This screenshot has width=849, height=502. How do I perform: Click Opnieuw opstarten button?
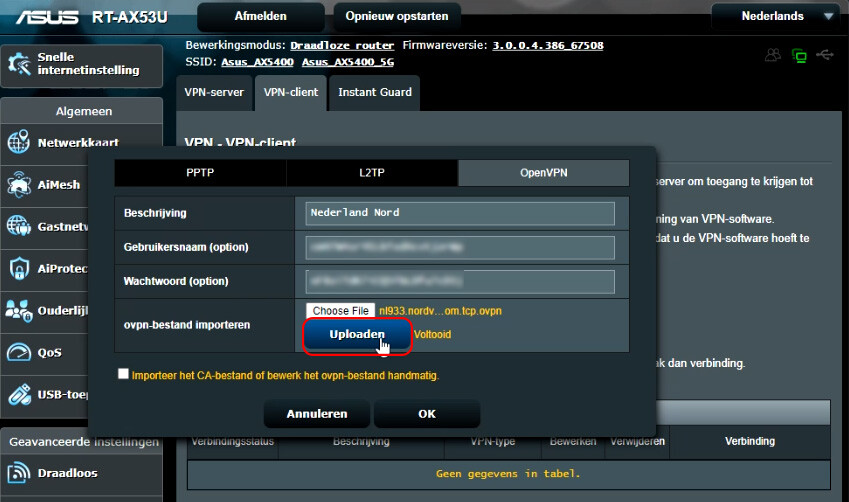click(x=397, y=16)
